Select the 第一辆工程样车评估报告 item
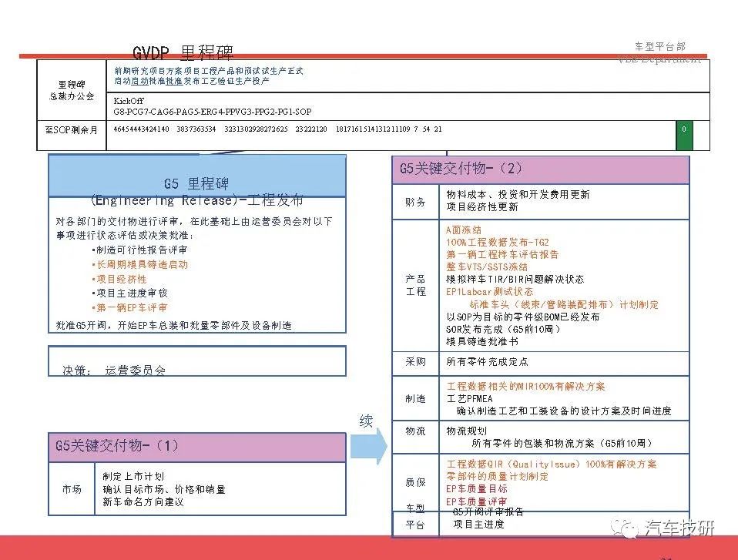 502,255
